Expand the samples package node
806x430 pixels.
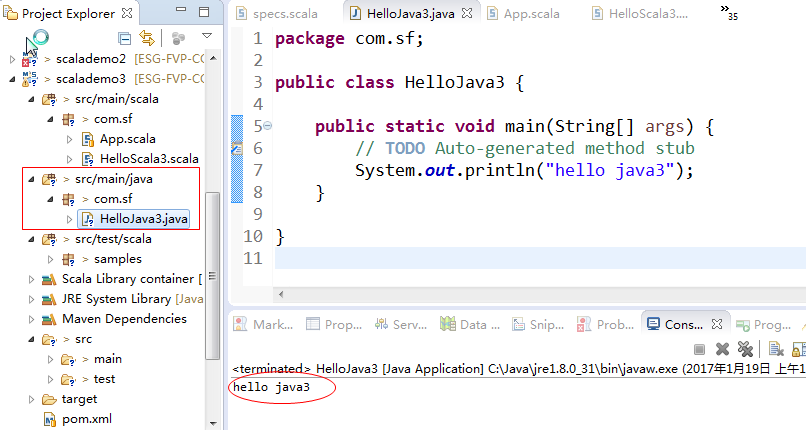(x=50, y=259)
